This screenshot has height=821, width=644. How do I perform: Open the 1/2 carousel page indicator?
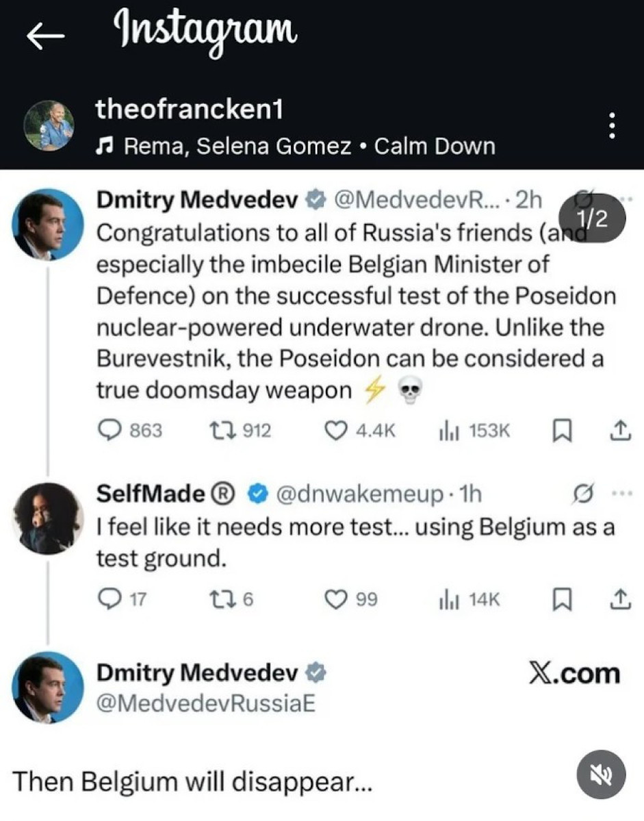pyautogui.click(x=593, y=218)
